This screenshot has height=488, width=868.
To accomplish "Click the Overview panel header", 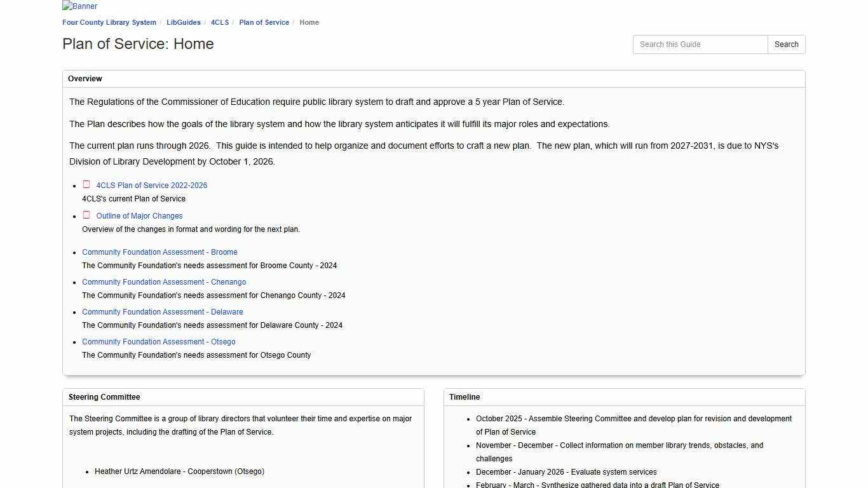I will tap(85, 78).
